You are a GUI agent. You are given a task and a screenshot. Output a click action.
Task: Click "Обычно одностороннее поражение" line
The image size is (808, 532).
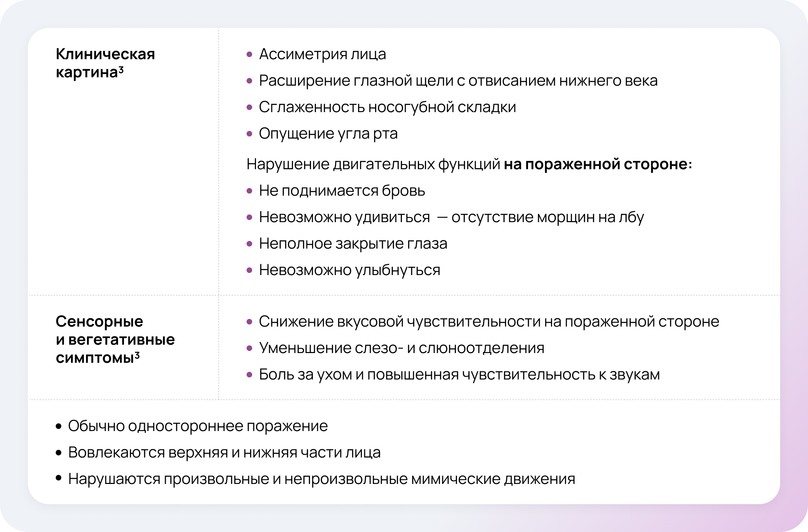click(x=197, y=426)
